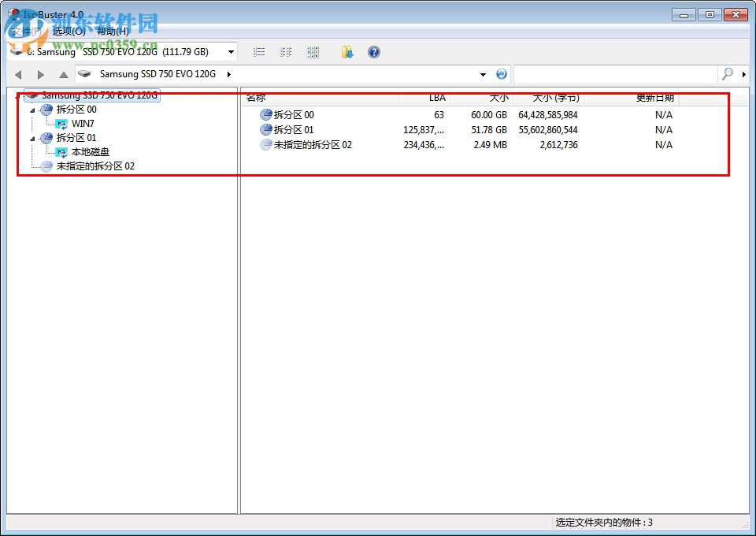Select WIN7 in the left tree
The image size is (756, 536).
click(82, 123)
